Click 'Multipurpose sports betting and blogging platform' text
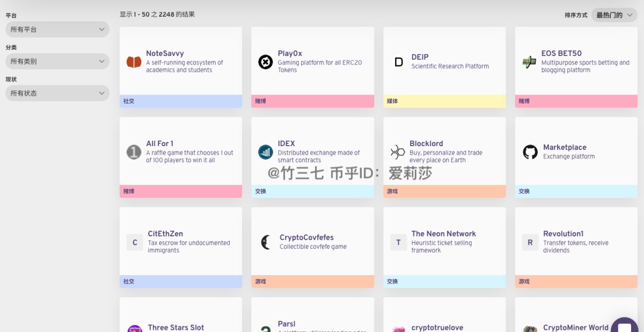Screen dimensions: 644x332 pyautogui.click(x=586, y=67)
